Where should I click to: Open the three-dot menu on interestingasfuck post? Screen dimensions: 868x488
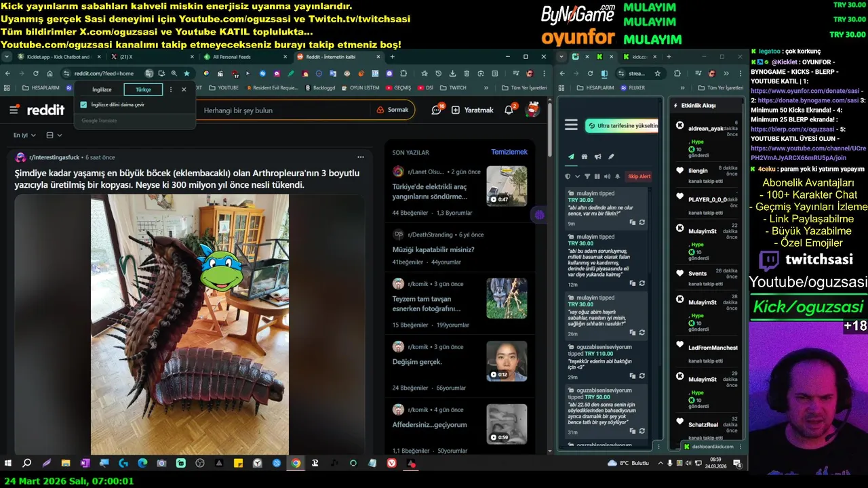(361, 157)
